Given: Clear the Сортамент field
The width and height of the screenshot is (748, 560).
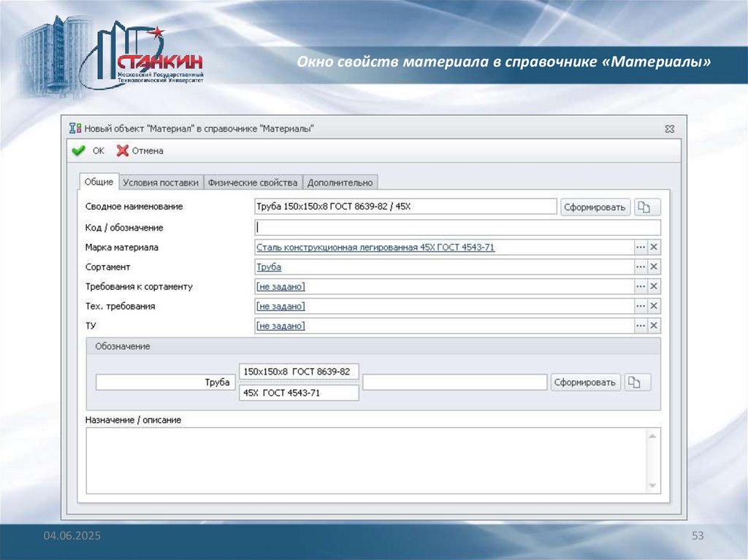Looking at the screenshot, I should click(654, 266).
